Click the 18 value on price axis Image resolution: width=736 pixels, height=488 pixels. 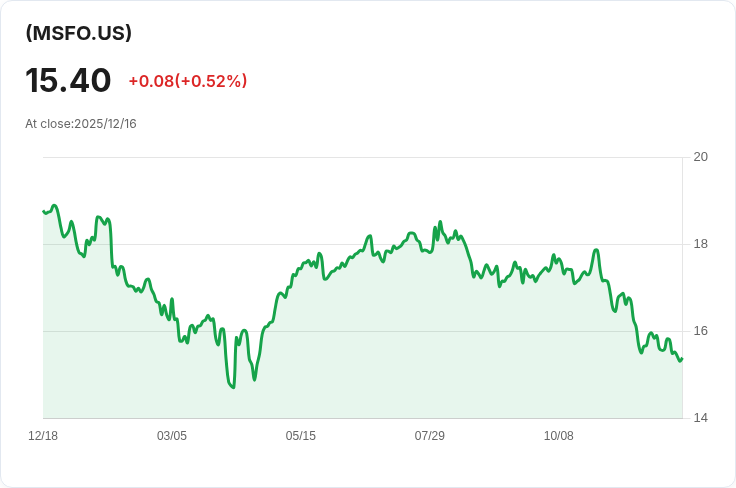(x=701, y=244)
